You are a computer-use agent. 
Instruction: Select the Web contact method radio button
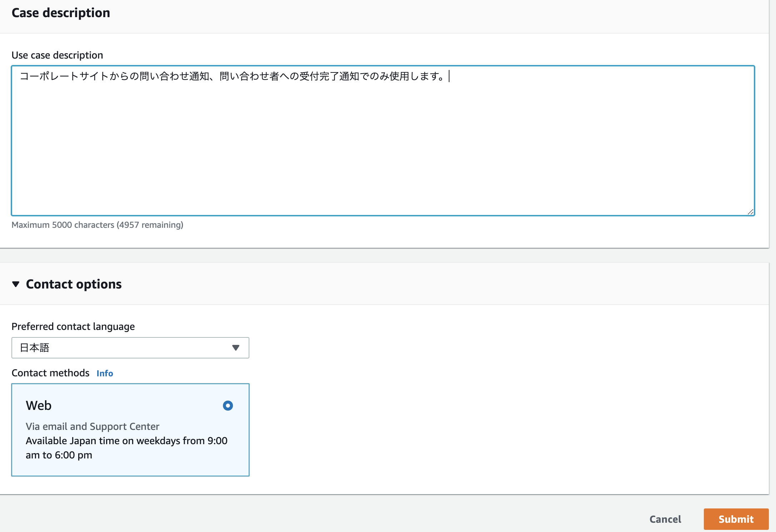pos(228,406)
